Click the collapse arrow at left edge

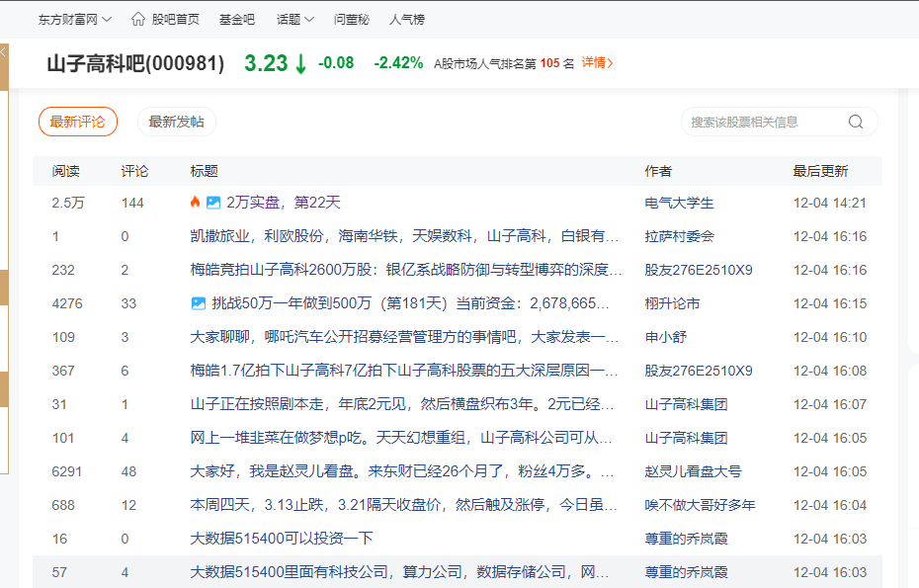(3, 52)
